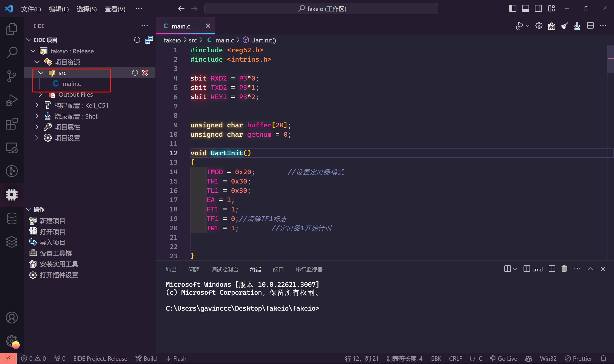Open the 编辑(E) menu
Screen dimensions: 614x364
tap(59, 9)
